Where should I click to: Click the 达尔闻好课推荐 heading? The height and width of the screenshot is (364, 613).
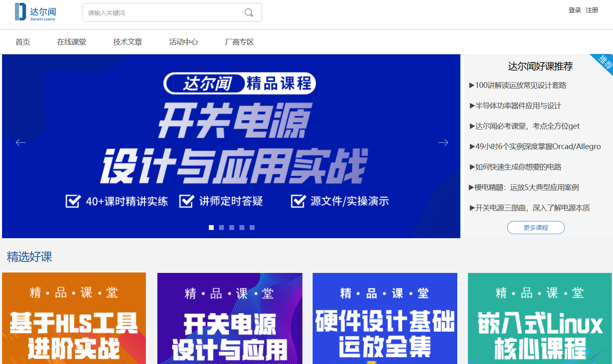click(x=540, y=66)
